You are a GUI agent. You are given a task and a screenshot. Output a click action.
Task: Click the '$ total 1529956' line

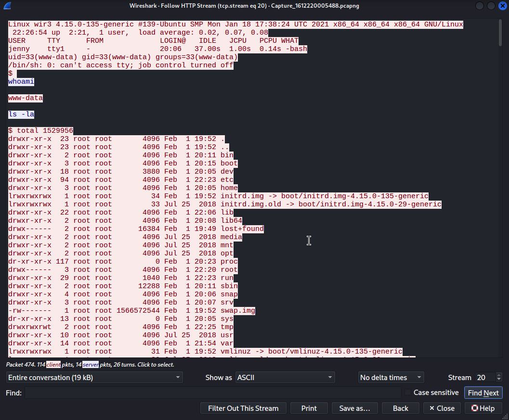click(40, 130)
